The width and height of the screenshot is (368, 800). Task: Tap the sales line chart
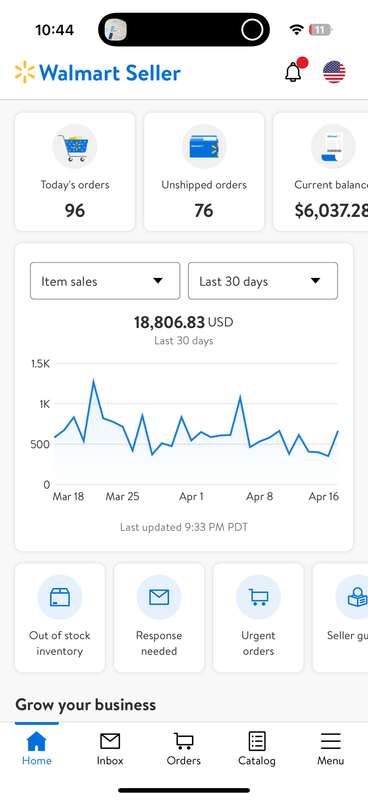point(196,424)
